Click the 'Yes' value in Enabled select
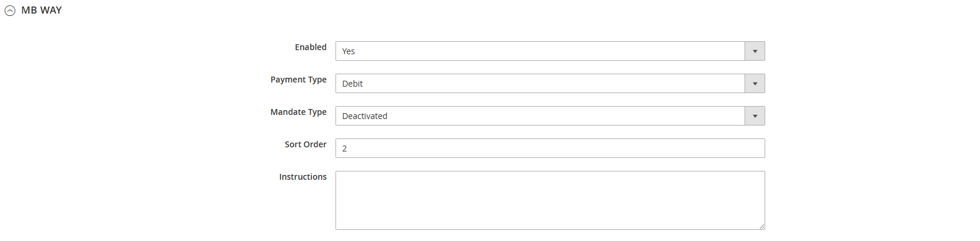This screenshot has width=980, height=241. click(348, 51)
